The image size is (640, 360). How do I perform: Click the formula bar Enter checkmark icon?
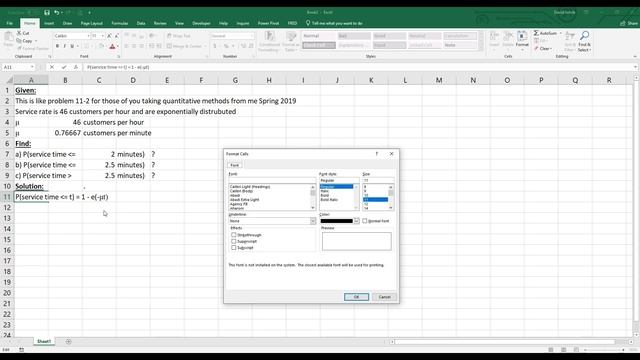pyautogui.click(x=64, y=67)
